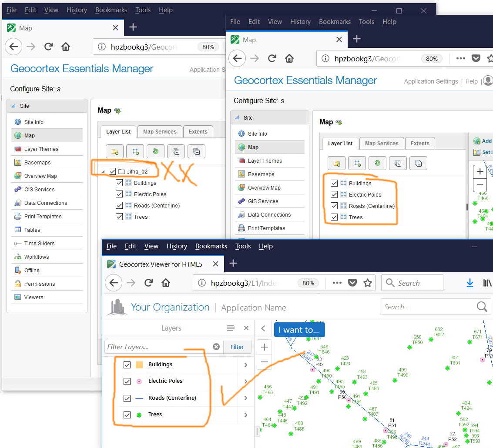Toggle Electric Poles layer visibility in Viewer
This screenshot has height=448, width=493.
127,381
